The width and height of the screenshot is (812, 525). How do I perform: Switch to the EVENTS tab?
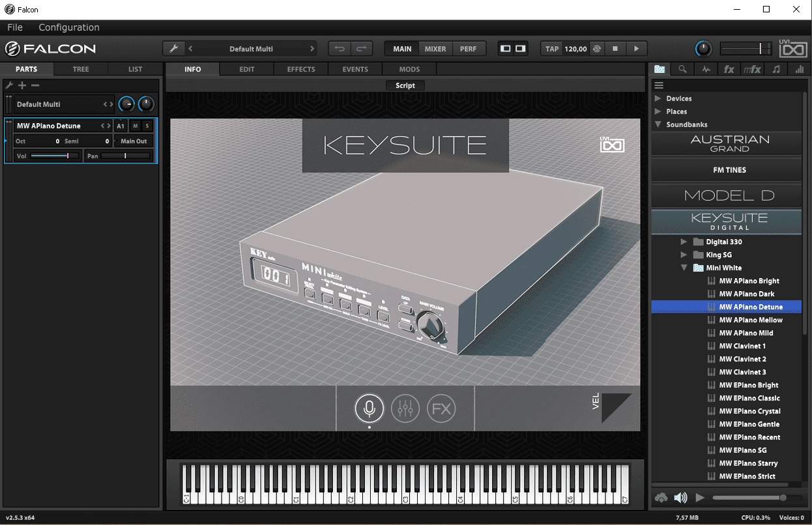355,69
